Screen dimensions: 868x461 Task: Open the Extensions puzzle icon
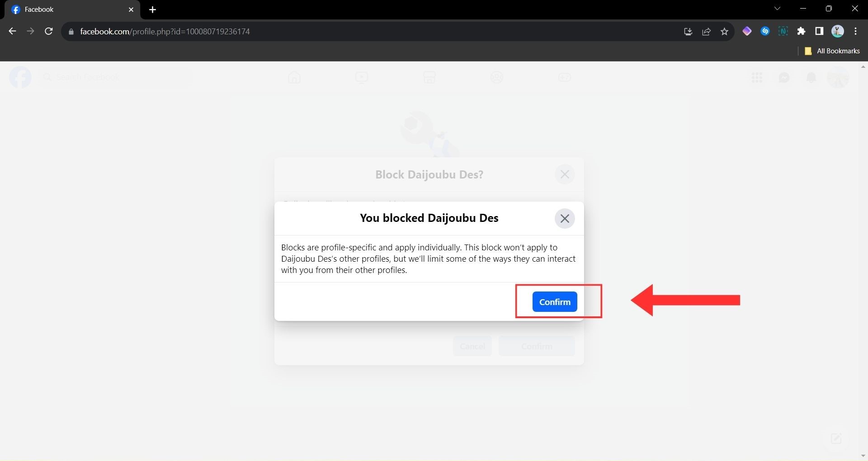801,31
